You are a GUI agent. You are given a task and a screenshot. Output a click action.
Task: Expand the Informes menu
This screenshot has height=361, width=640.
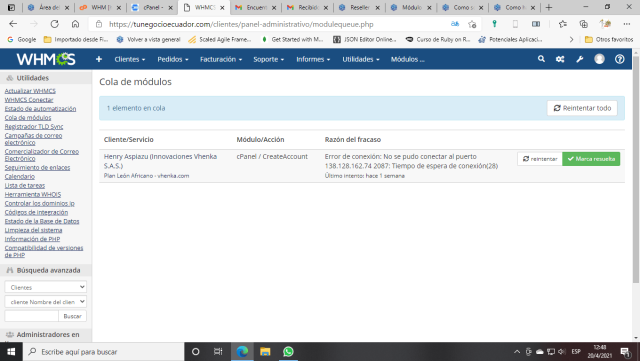(x=313, y=59)
